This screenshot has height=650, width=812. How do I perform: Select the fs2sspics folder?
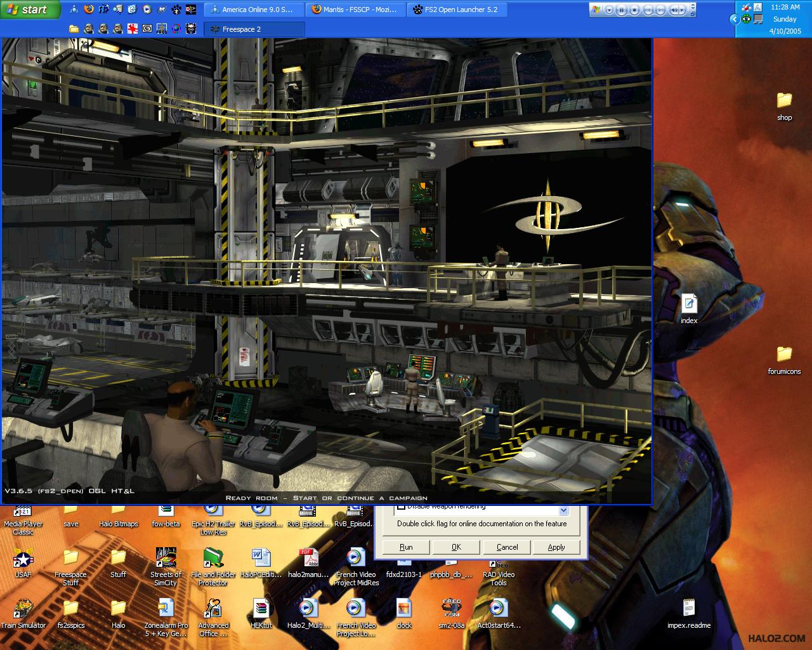[70, 614]
